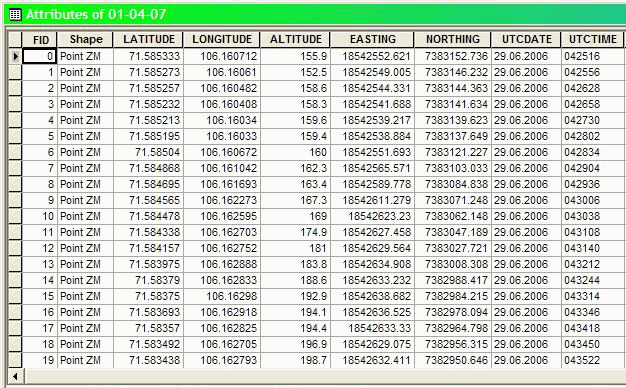
Task: Click the FID cell containing 0
Action: click(40, 56)
